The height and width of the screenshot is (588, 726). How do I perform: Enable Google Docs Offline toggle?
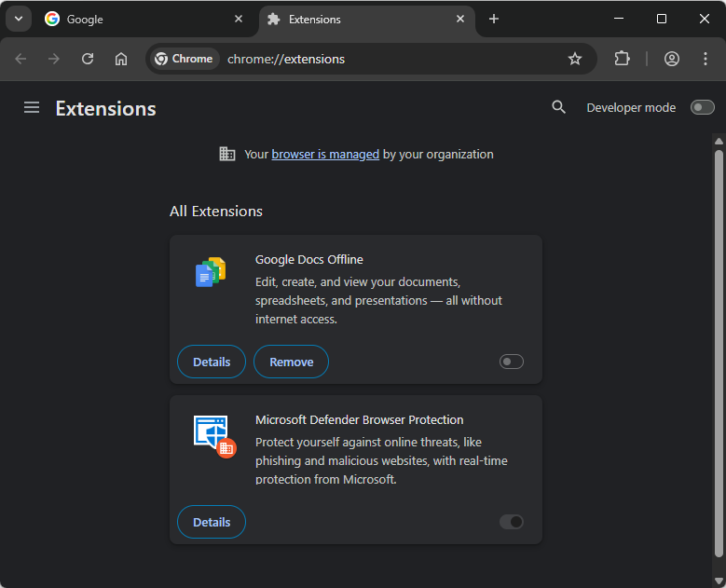pyautogui.click(x=511, y=362)
